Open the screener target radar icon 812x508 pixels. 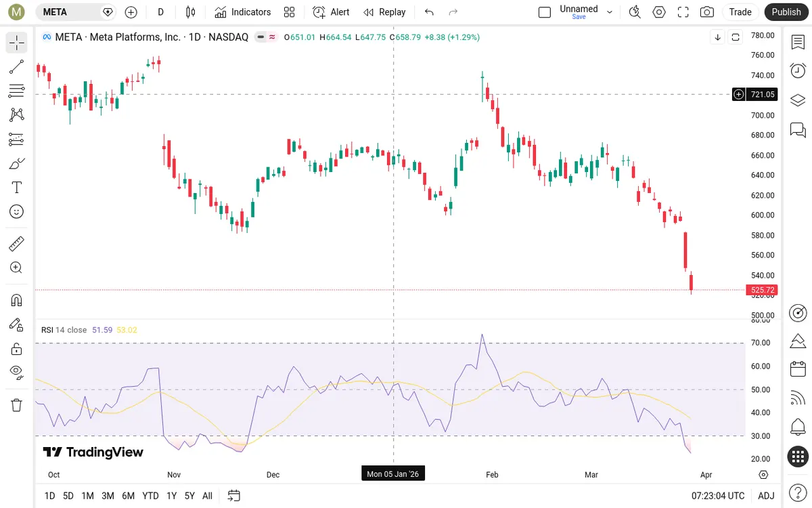(798, 312)
